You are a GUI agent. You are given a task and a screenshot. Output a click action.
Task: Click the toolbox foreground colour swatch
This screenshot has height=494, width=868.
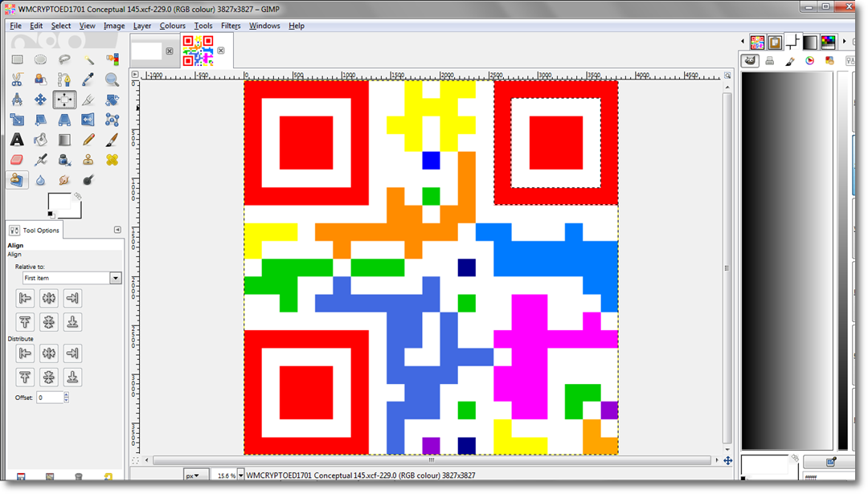pos(58,202)
